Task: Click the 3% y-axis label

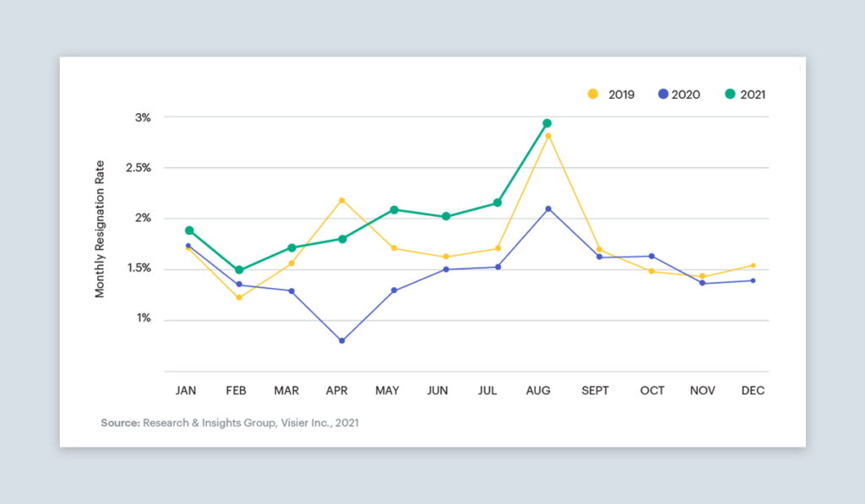Action: click(143, 117)
